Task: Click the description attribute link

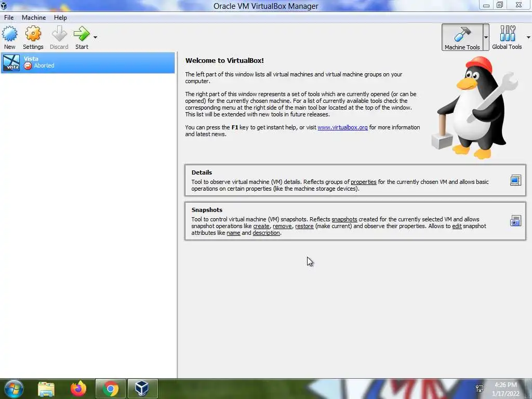Action: tap(267, 233)
